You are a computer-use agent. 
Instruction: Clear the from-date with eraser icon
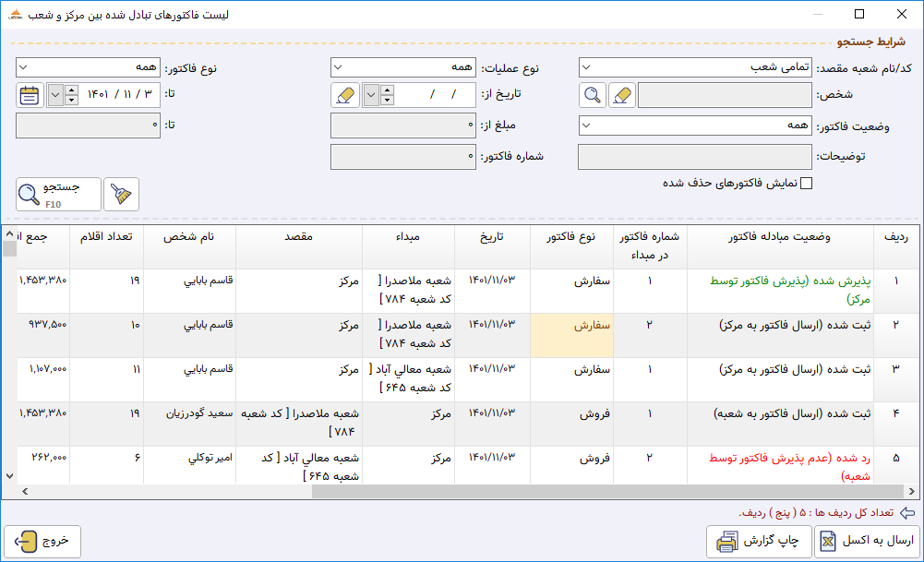(x=345, y=95)
